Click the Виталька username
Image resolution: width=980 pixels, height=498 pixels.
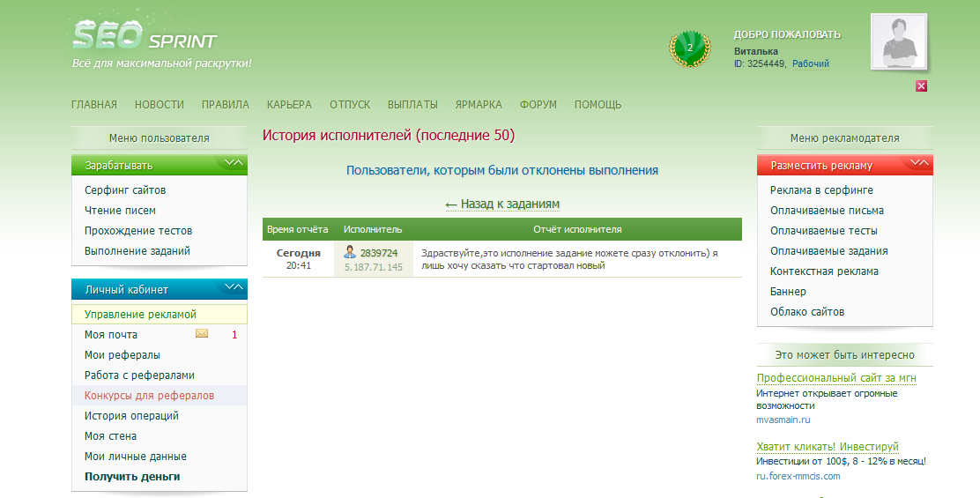pyautogui.click(x=755, y=51)
